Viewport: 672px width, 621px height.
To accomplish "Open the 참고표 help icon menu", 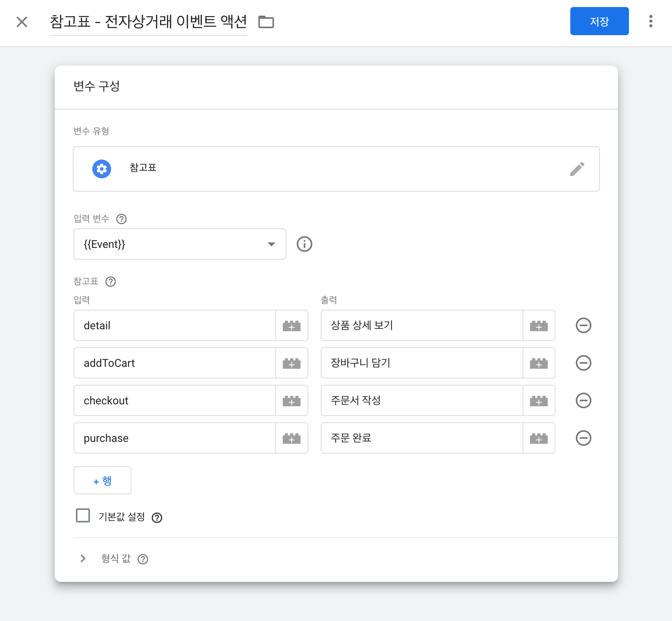I will click(110, 282).
